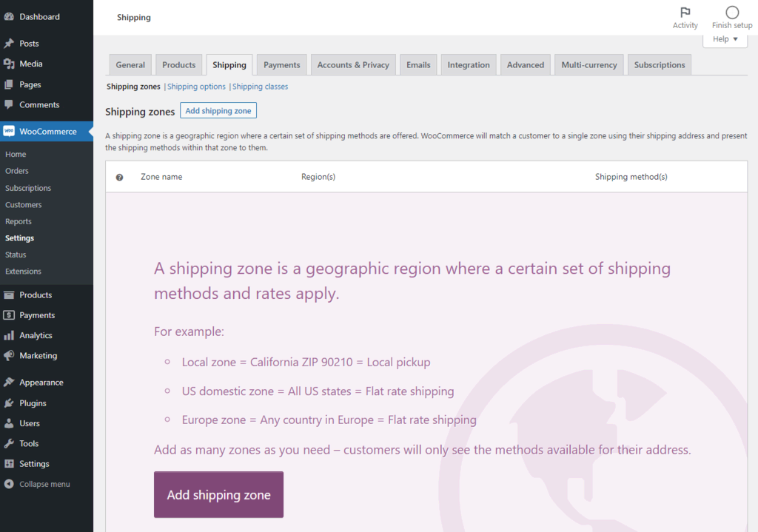Open the Activity flag panel
Image resolution: width=758 pixels, height=532 pixels.
(685, 13)
